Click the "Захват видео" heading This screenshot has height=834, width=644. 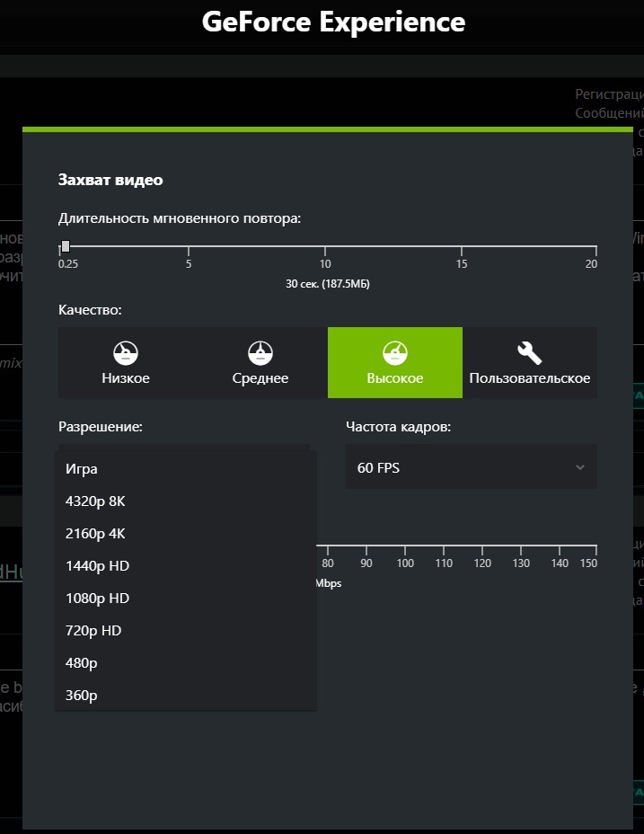pyautogui.click(x=110, y=180)
